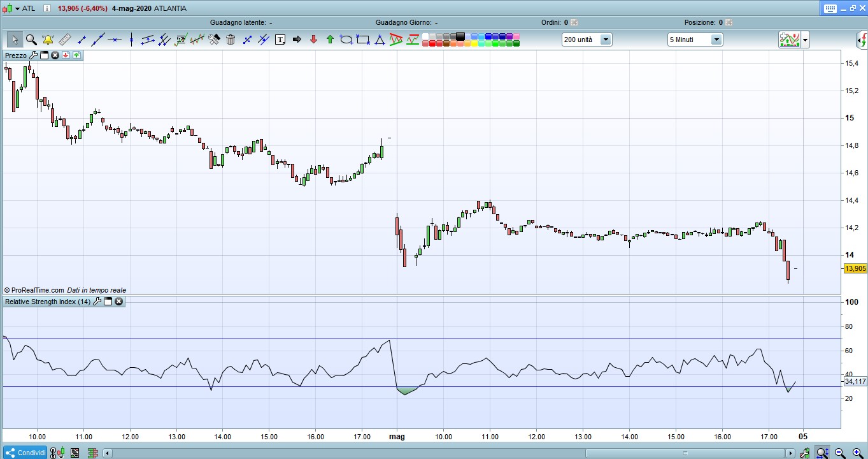Select the horizontal line tool
The width and height of the screenshot is (868, 459).
115,40
